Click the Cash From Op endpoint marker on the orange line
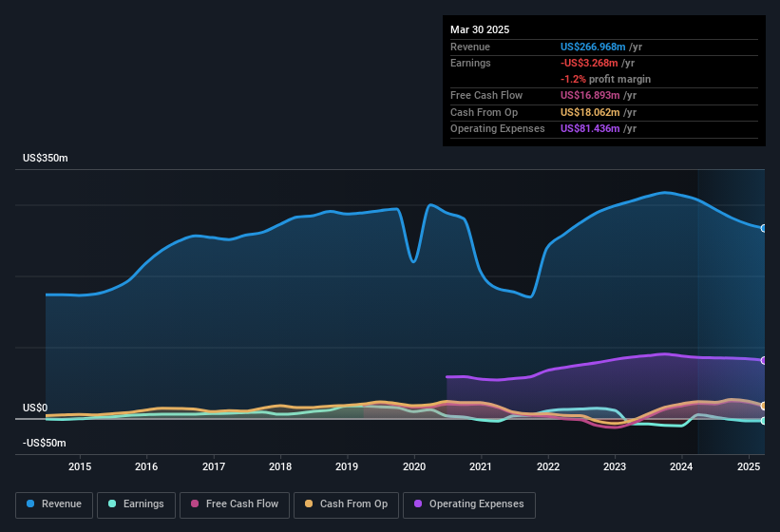Screen dimensions: 780x532 (764, 407)
